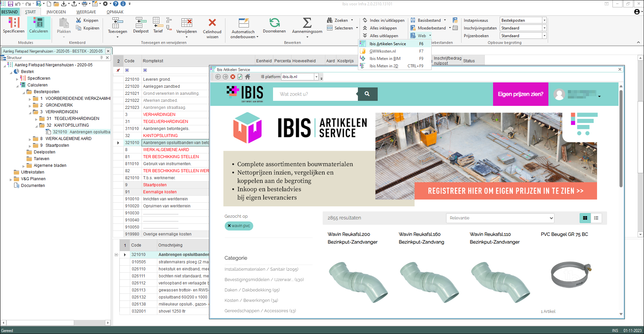Click the refresh page icon in browser toolbar
This screenshot has height=334, width=644.
click(x=240, y=77)
